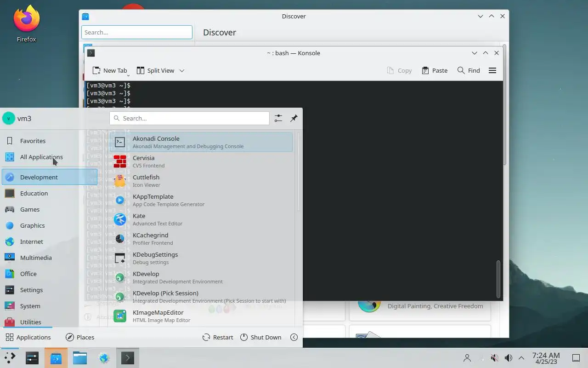Switch to Discover in the taskbar
This screenshot has width=588, height=368.
(56, 358)
